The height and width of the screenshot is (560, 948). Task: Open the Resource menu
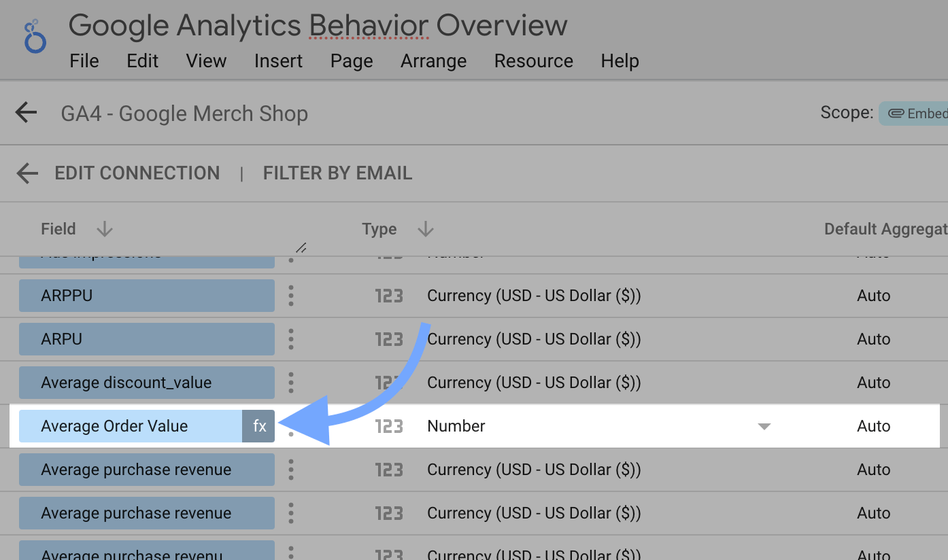click(533, 60)
